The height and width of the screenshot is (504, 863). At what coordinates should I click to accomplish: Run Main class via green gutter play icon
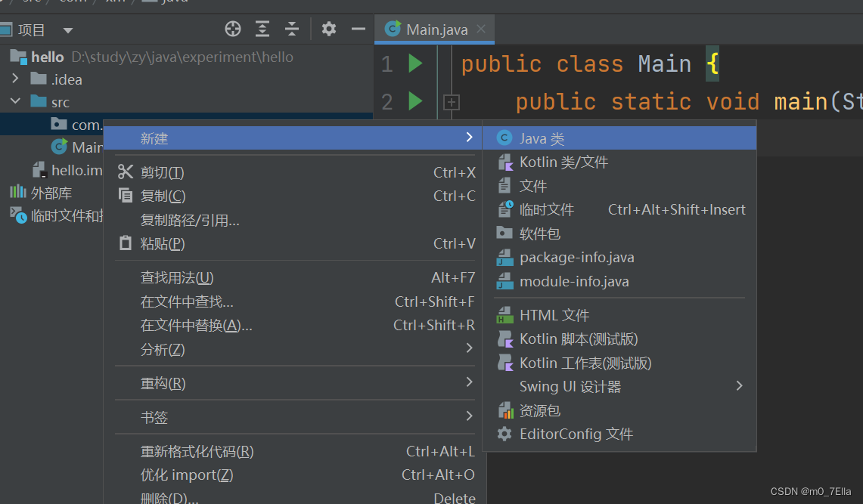click(414, 63)
